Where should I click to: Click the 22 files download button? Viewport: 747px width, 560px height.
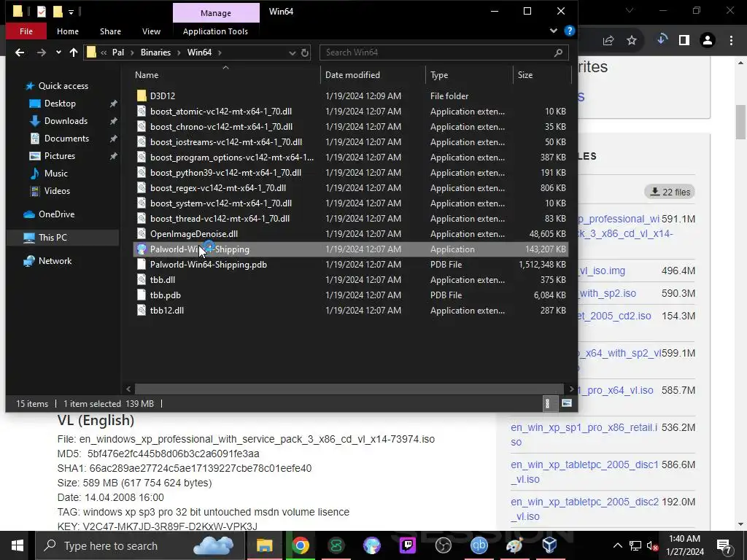(670, 192)
